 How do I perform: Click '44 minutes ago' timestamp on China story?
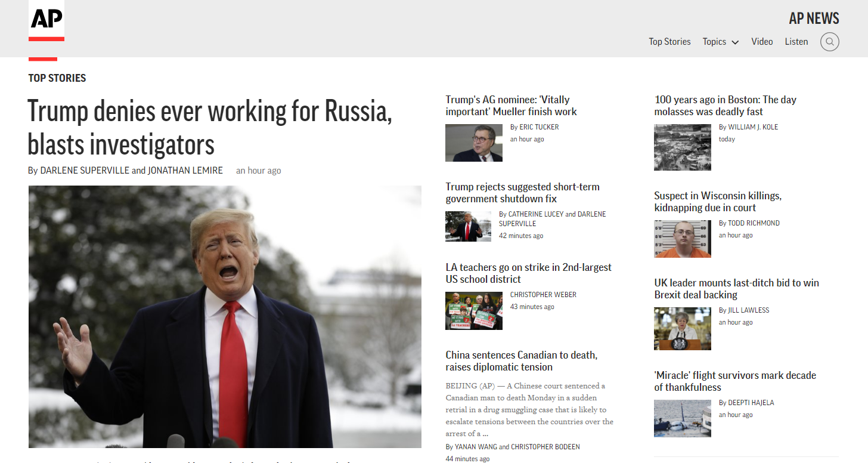[467, 459]
